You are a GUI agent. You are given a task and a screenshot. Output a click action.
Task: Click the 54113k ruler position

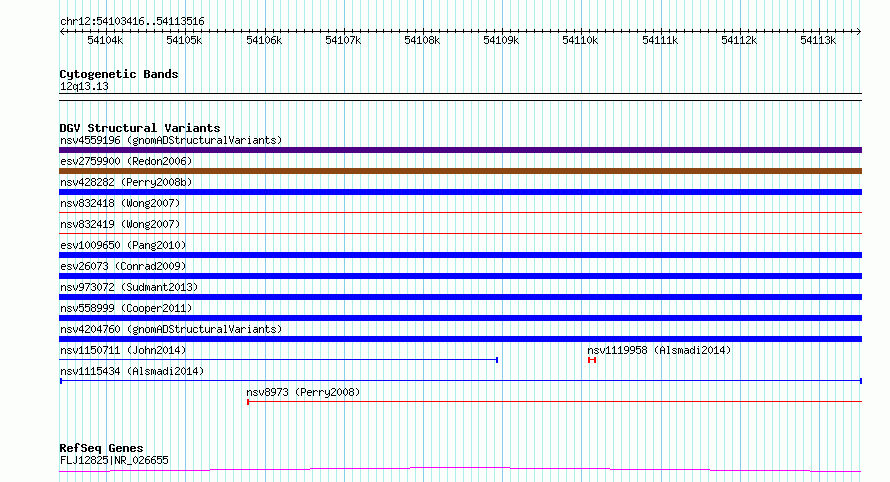tap(818, 40)
